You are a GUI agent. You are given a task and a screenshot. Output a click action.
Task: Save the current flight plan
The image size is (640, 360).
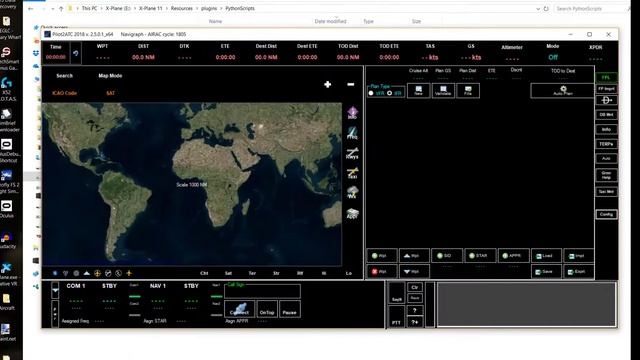coord(546,271)
